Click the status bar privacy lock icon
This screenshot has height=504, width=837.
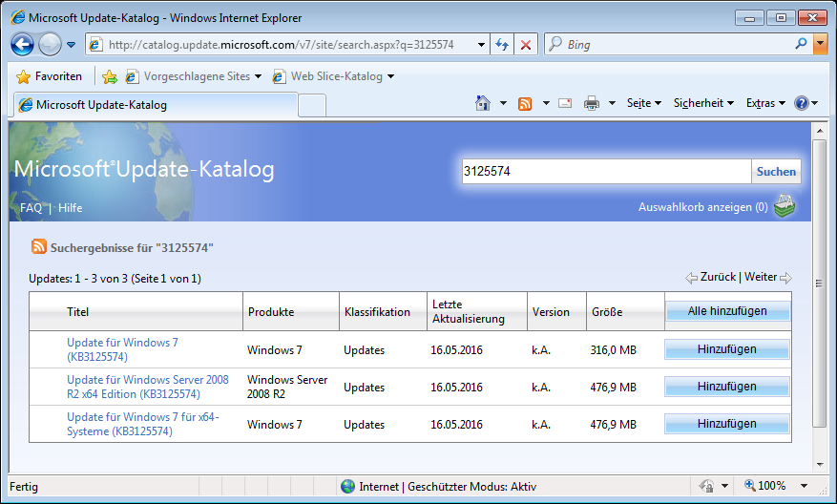(707, 486)
